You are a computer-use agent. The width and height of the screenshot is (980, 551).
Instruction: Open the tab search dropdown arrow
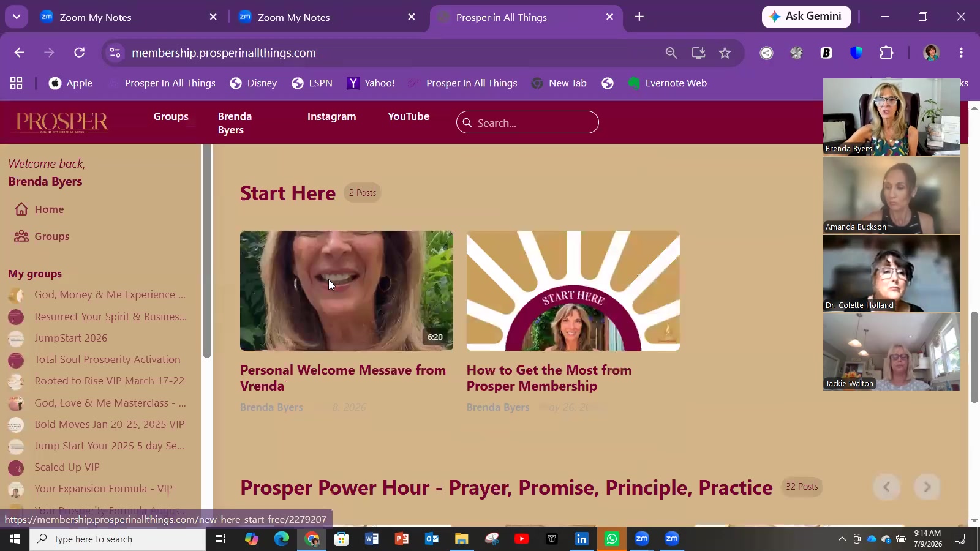click(17, 17)
